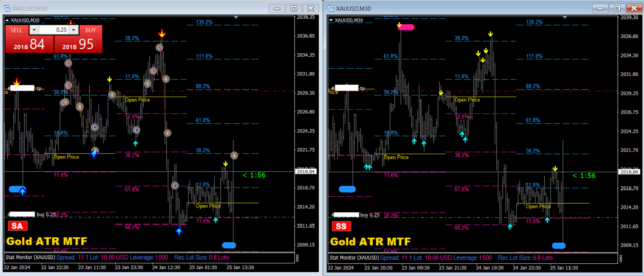644x276 pixels.
Task: Minimize the right XAUUSD,M30 chart window
Action: (600, 8)
